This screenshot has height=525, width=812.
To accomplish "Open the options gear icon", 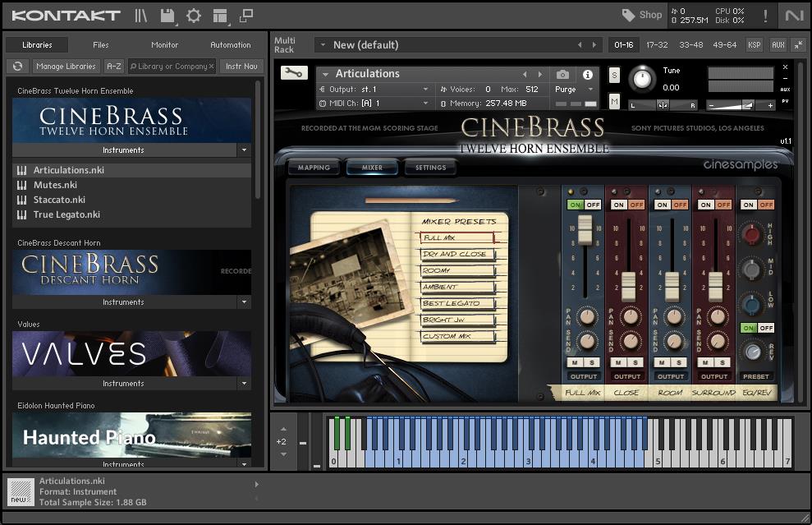I will point(194,16).
